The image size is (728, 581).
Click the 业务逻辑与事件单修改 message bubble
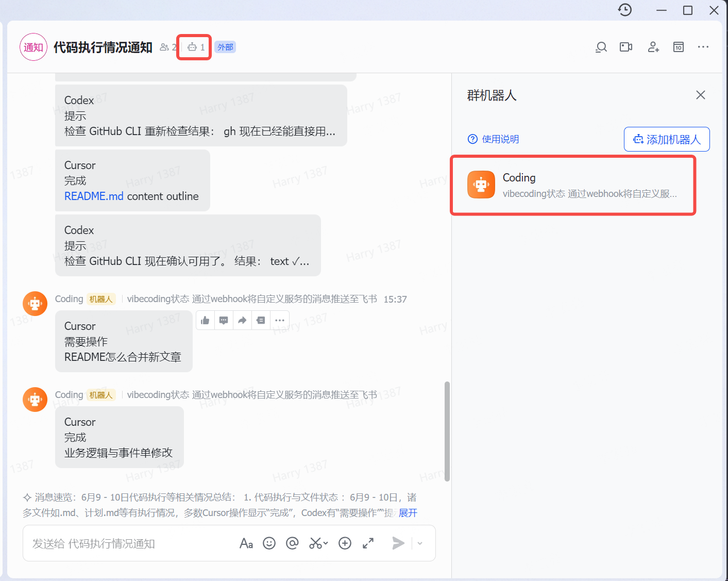(120, 437)
